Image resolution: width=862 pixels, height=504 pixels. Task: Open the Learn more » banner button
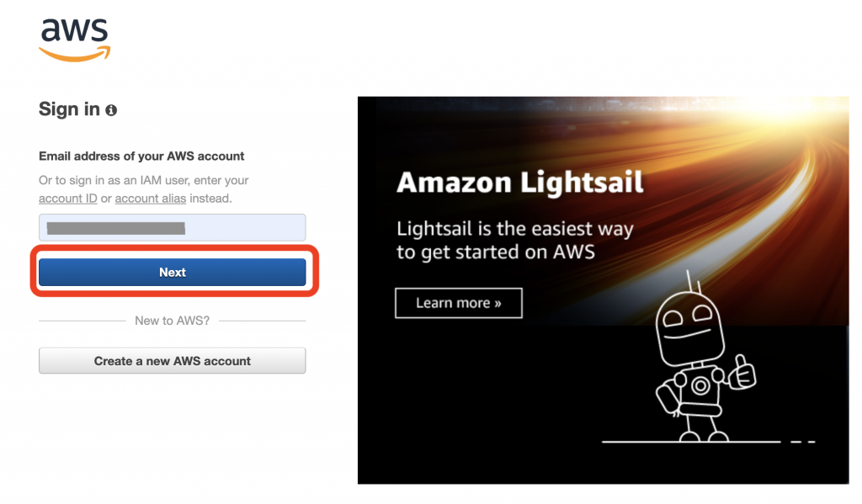click(459, 303)
